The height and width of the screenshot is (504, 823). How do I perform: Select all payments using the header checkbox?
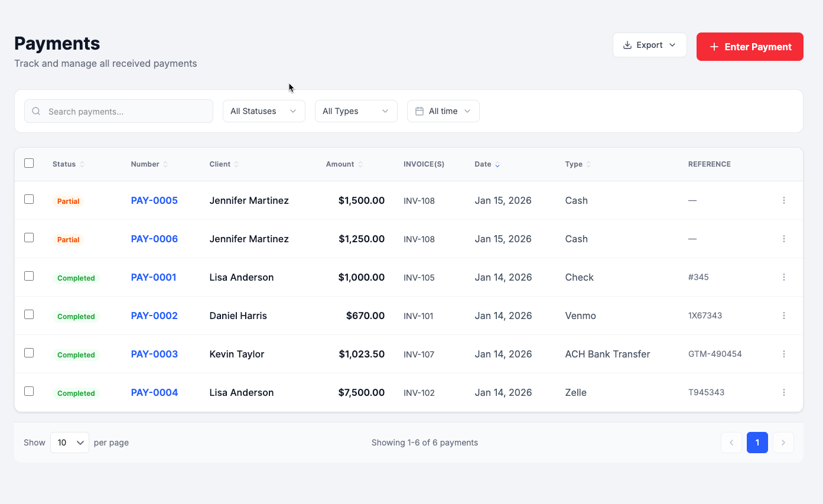(x=29, y=163)
